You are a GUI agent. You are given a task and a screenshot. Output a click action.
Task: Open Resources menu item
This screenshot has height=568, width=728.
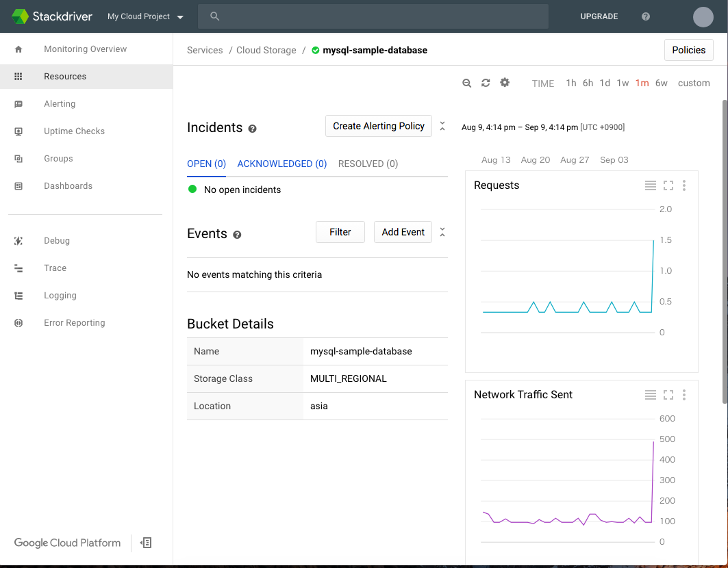(86, 77)
